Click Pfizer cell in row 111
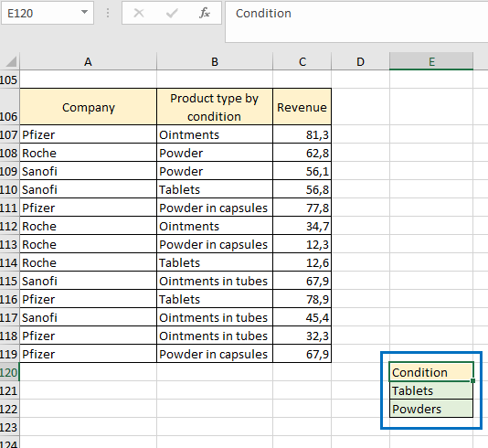The image size is (488, 448). [x=89, y=208]
